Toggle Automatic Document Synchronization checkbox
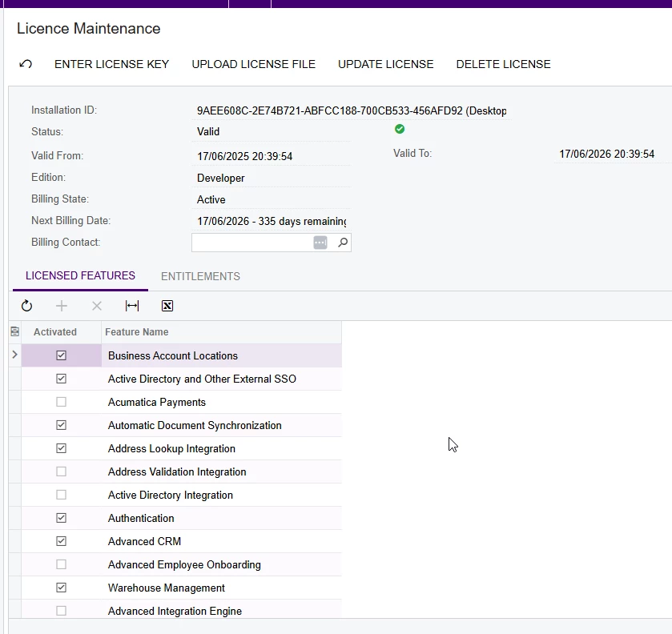Viewport: 672px width, 634px height. coord(62,425)
